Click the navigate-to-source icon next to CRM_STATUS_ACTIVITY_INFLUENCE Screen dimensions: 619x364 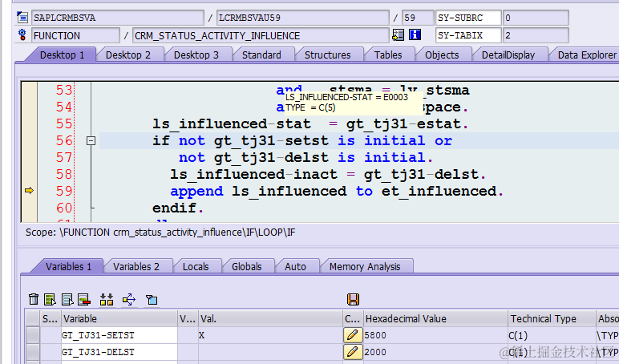(398, 34)
